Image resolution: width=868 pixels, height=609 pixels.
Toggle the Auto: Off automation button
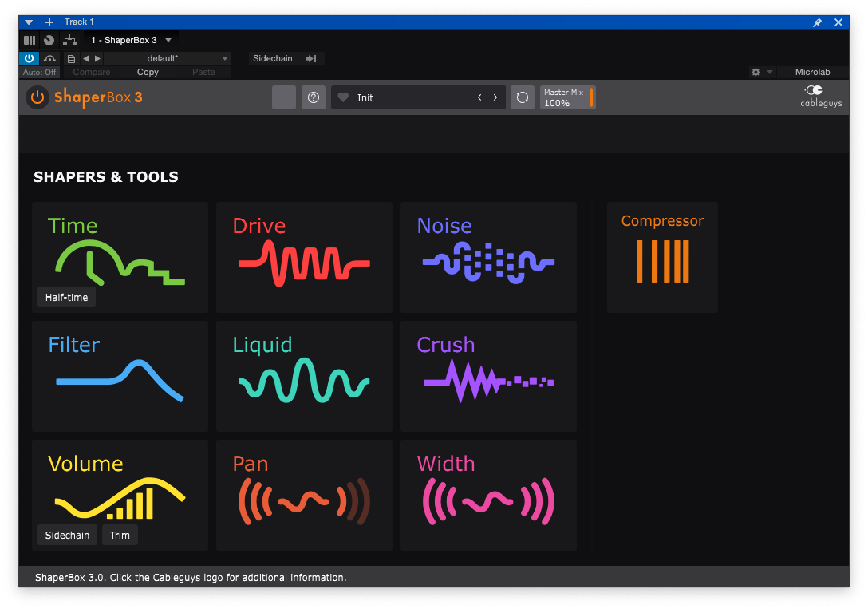[39, 72]
